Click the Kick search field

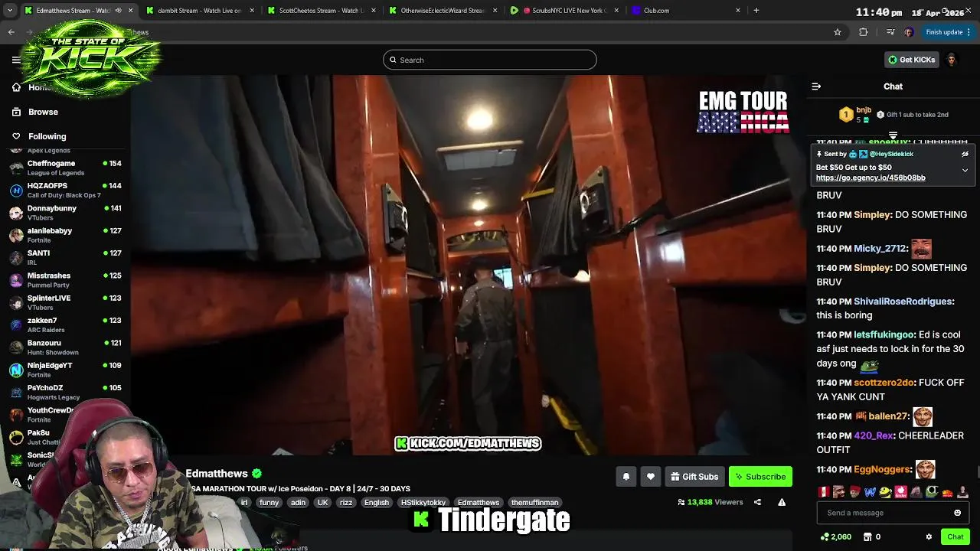tap(490, 60)
